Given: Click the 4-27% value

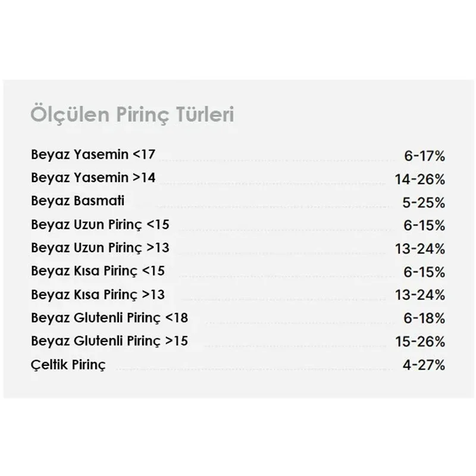Looking at the screenshot, I should pos(424,365).
